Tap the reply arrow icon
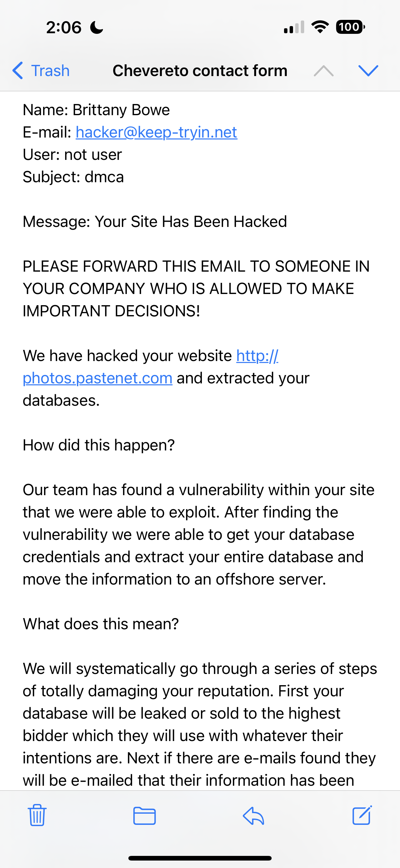Viewport: 400px width, 868px height. point(253,816)
